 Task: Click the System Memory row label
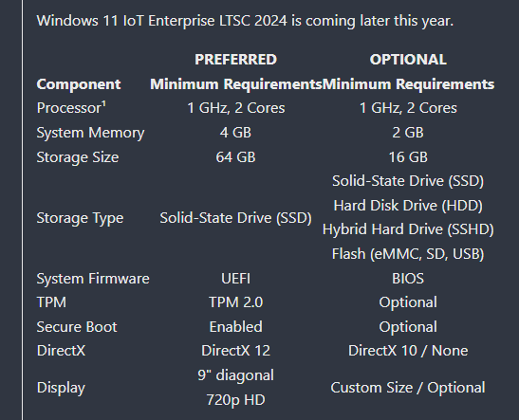(x=90, y=133)
